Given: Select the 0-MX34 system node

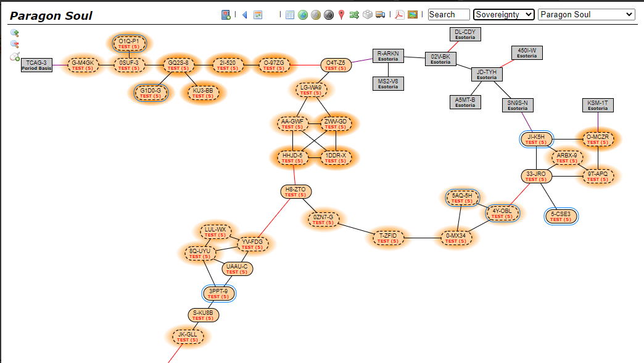Looking at the screenshot, I should click(456, 238).
